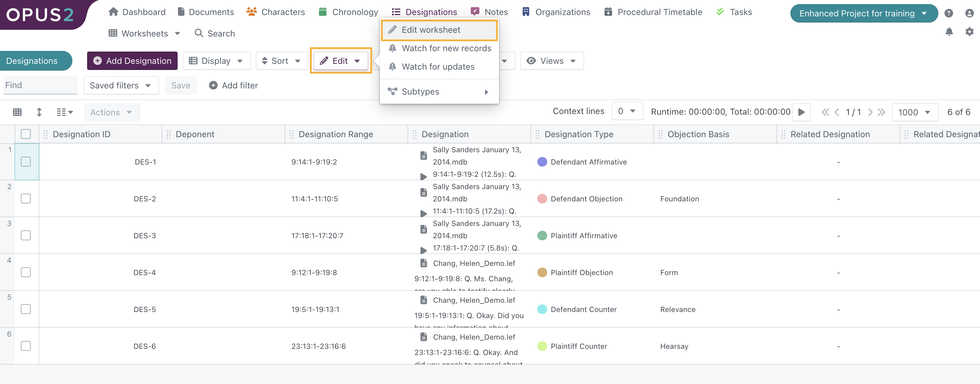Check the DES-2 row checkbox
This screenshot has height=384, width=980.
[26, 198]
